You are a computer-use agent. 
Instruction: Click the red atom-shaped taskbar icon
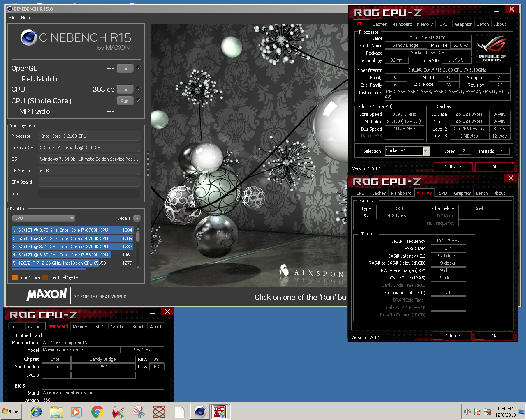pyautogui.click(x=159, y=412)
